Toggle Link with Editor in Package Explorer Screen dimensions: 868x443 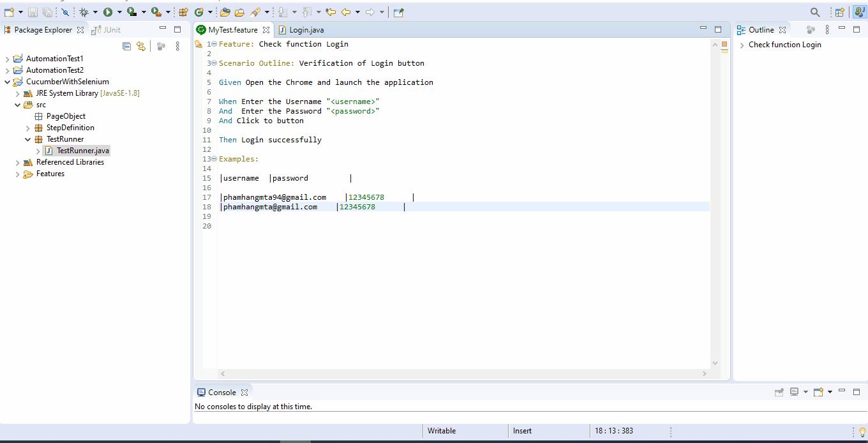(140, 46)
